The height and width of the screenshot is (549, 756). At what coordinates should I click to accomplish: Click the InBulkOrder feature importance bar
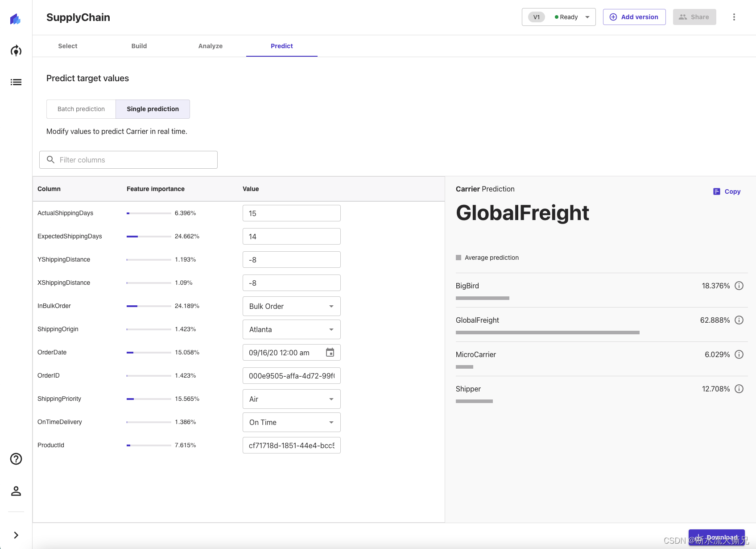point(149,306)
